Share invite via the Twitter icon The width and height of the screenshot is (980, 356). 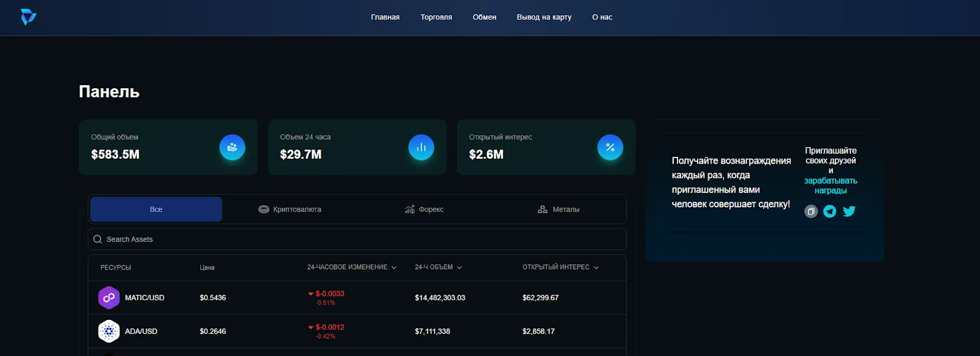click(849, 211)
